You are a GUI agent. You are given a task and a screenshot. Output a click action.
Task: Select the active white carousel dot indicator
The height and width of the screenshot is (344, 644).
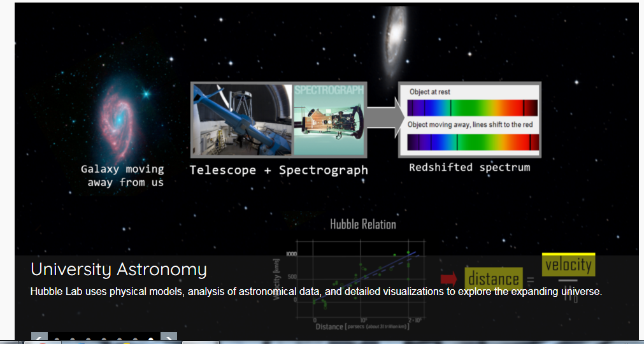[x=151, y=340]
